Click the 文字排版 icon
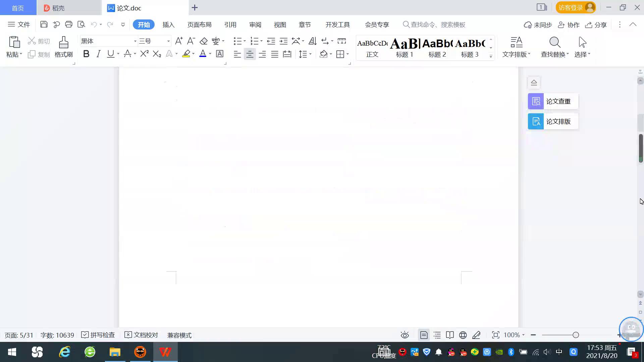 [516, 46]
